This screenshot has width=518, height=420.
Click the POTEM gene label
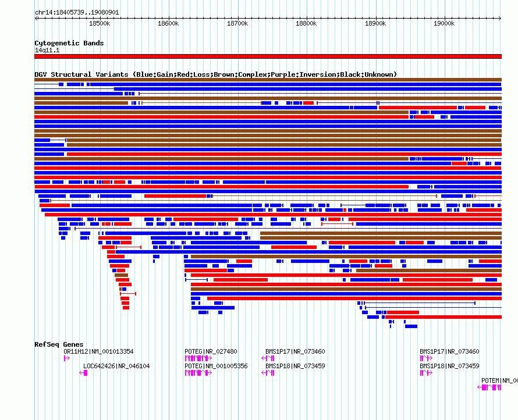(x=499, y=380)
